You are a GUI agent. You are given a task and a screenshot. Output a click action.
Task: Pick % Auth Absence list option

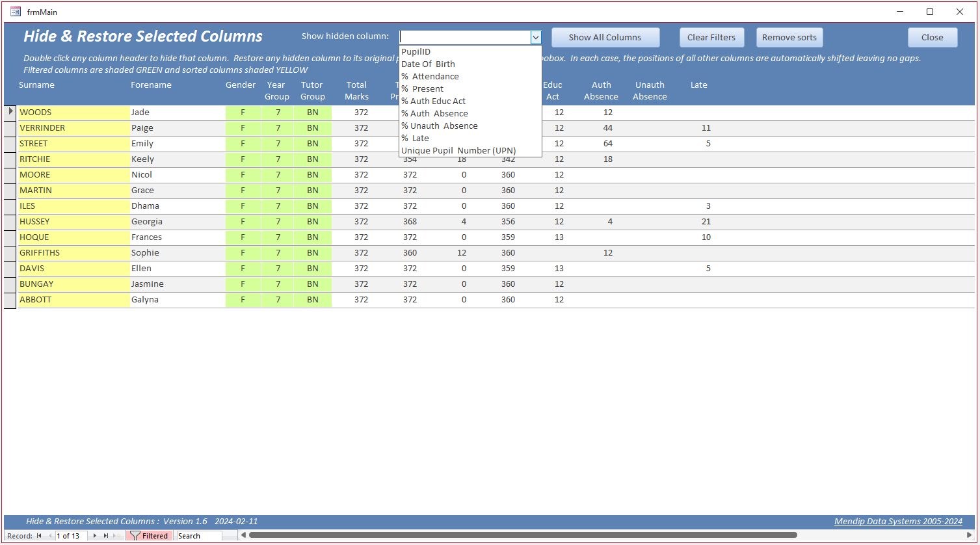[x=470, y=114]
